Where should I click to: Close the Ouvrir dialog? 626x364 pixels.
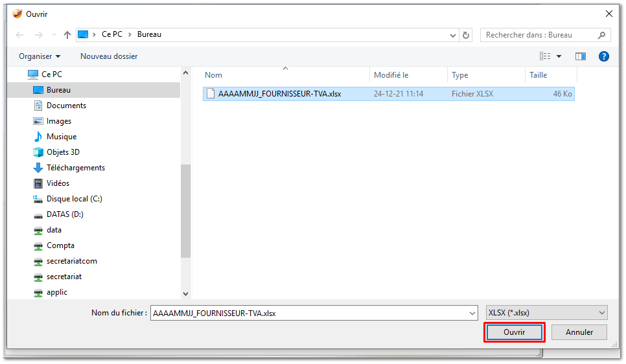point(609,14)
